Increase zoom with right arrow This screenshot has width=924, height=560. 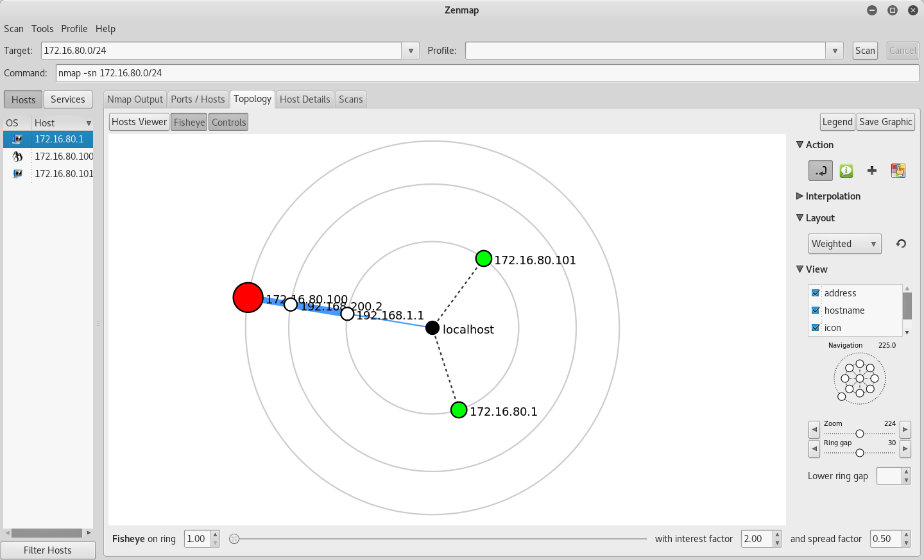[905, 429]
